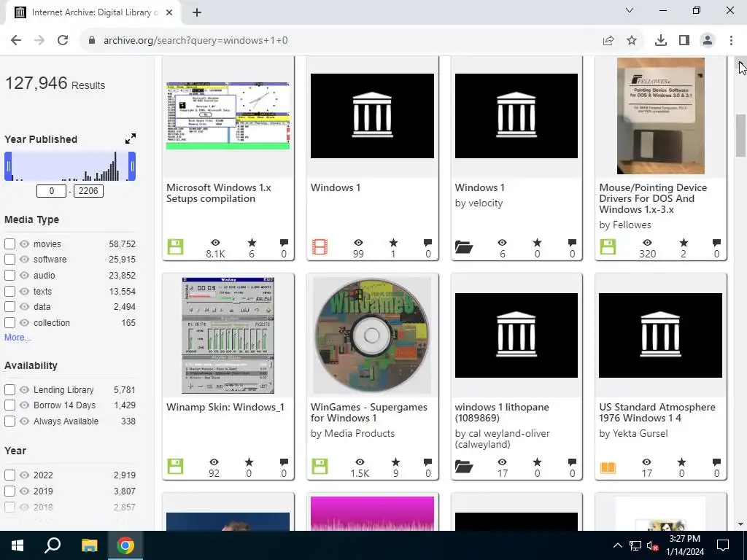Click right handle of year range slider

tap(132, 166)
